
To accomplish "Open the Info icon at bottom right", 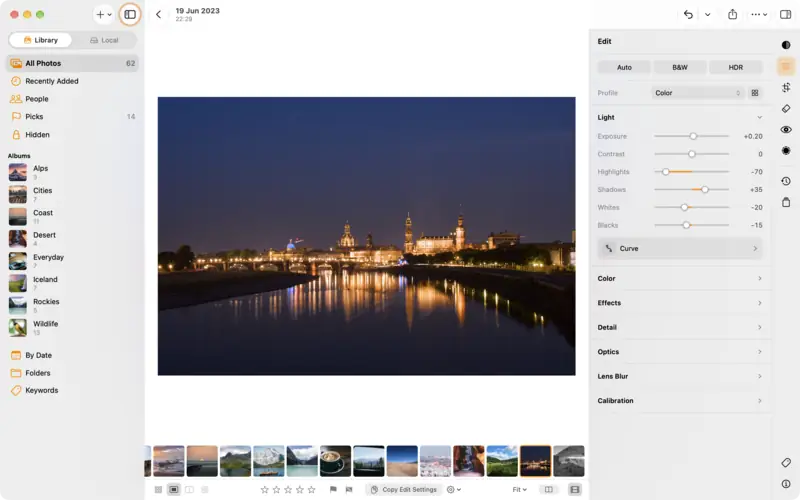I will (x=786, y=484).
